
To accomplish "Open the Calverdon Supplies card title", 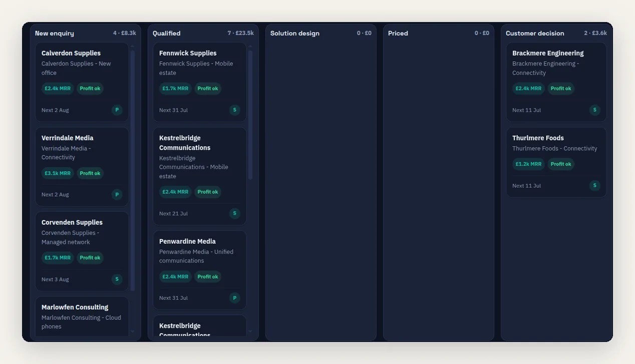I will (x=71, y=53).
